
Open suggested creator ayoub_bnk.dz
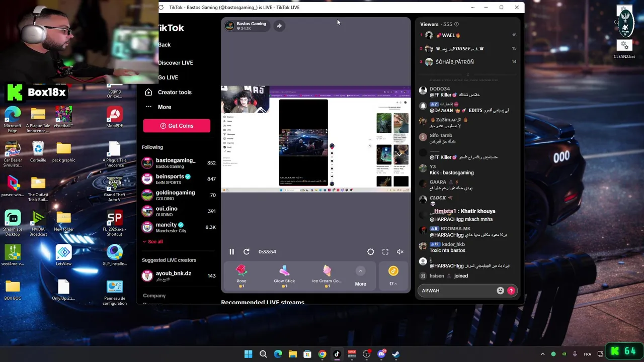179,276
